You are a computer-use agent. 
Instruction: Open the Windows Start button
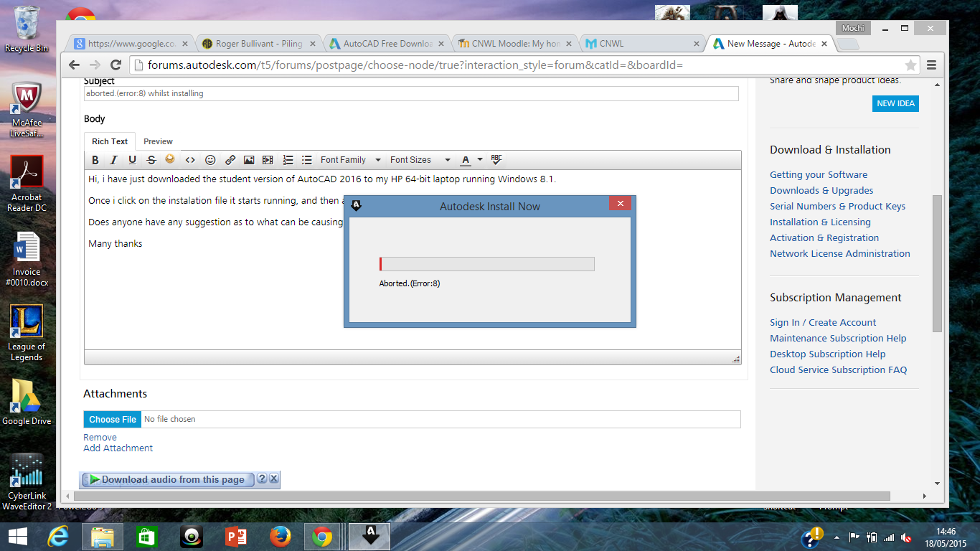coord(18,536)
